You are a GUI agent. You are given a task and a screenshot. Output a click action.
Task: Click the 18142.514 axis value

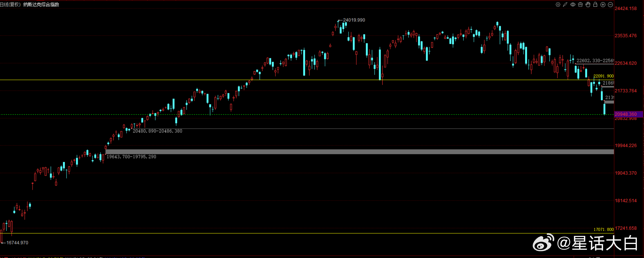(625, 201)
